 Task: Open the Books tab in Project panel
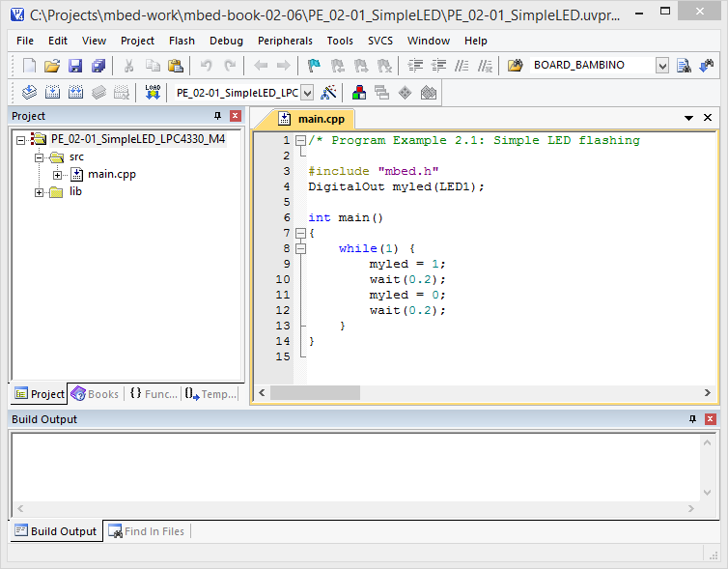(x=96, y=394)
